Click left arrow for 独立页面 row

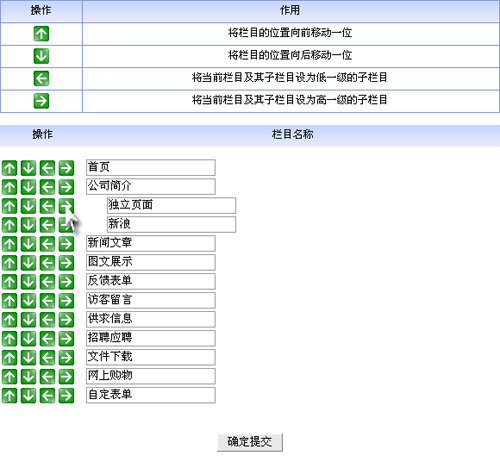[47, 206]
